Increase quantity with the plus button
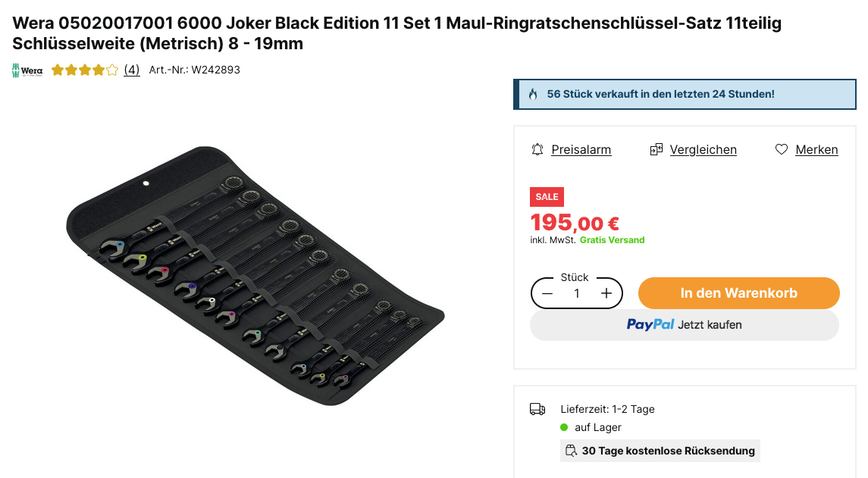 606,294
